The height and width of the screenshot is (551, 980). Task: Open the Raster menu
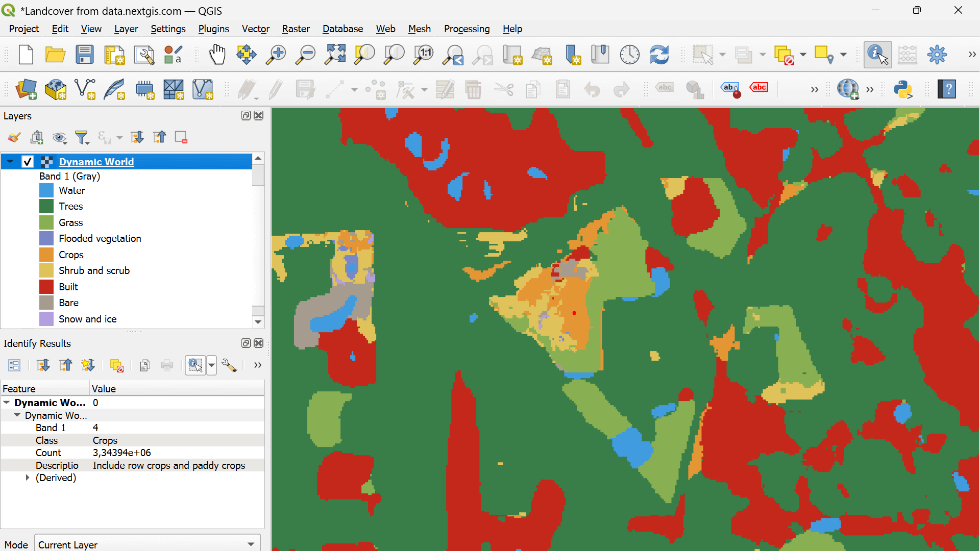point(296,29)
